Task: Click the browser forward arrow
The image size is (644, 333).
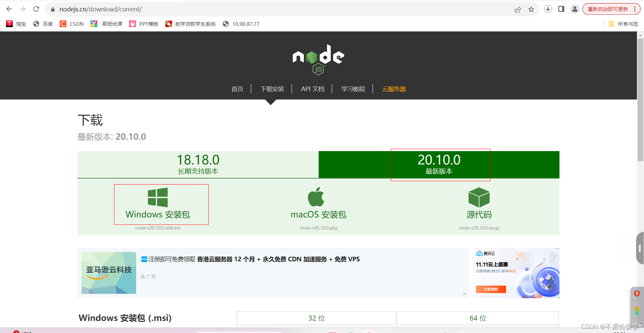Action: click(x=22, y=9)
